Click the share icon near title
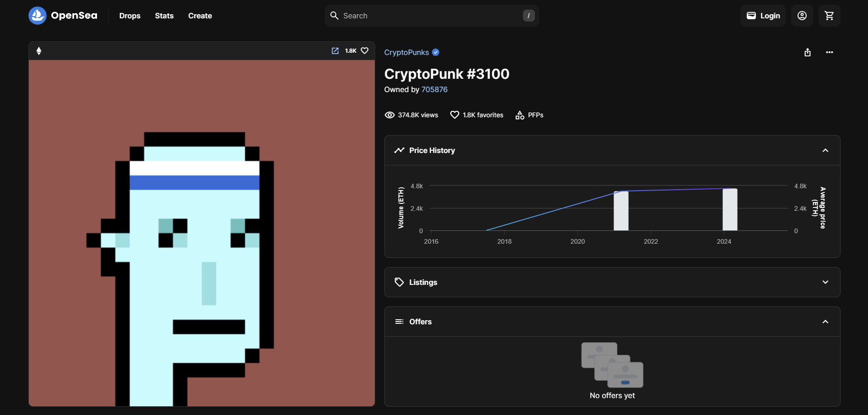Viewport: 868px width, 415px height. click(x=808, y=52)
